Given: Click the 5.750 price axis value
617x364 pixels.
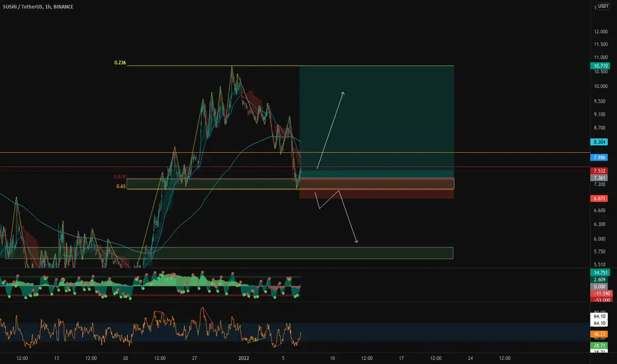Looking at the screenshot, I should coord(600,251).
